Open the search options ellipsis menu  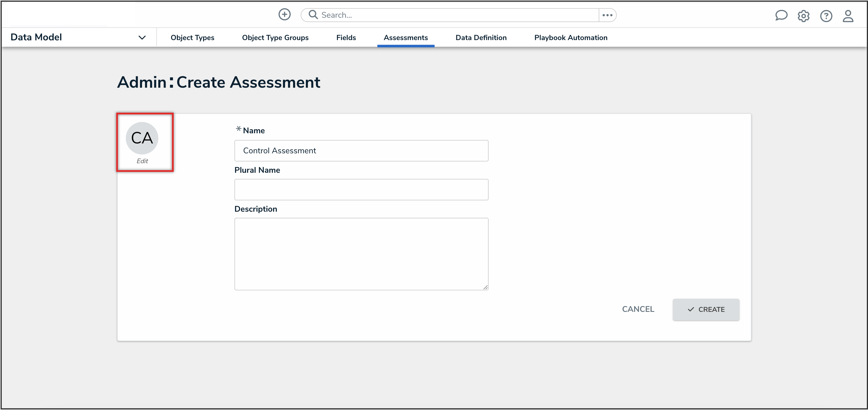coord(607,15)
